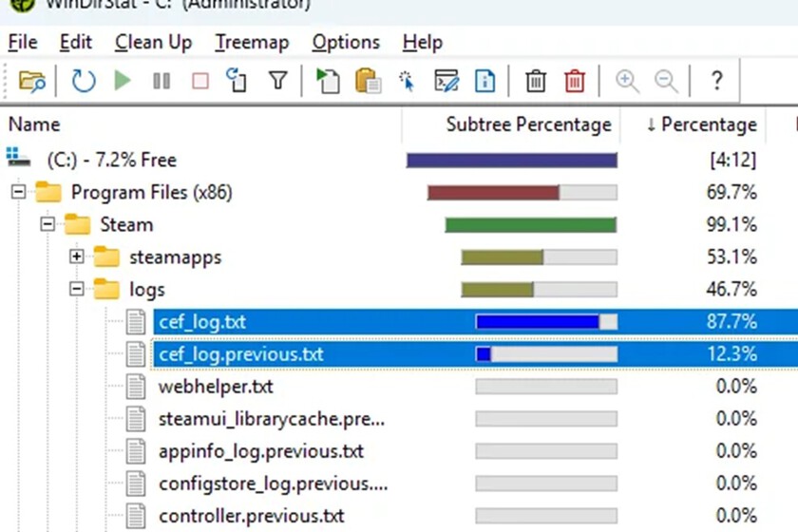The height and width of the screenshot is (532, 798).
Task: Open the Edit menu
Action: (x=76, y=42)
